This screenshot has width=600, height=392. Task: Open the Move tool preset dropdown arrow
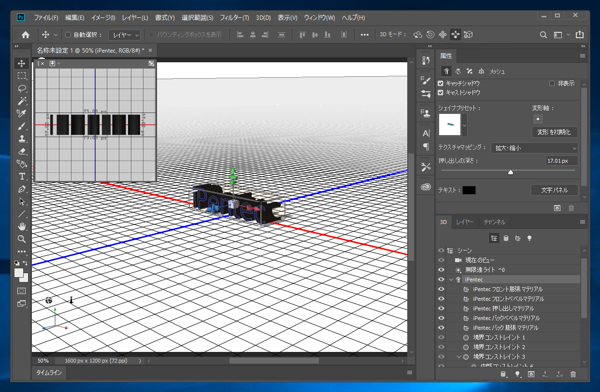click(x=55, y=35)
